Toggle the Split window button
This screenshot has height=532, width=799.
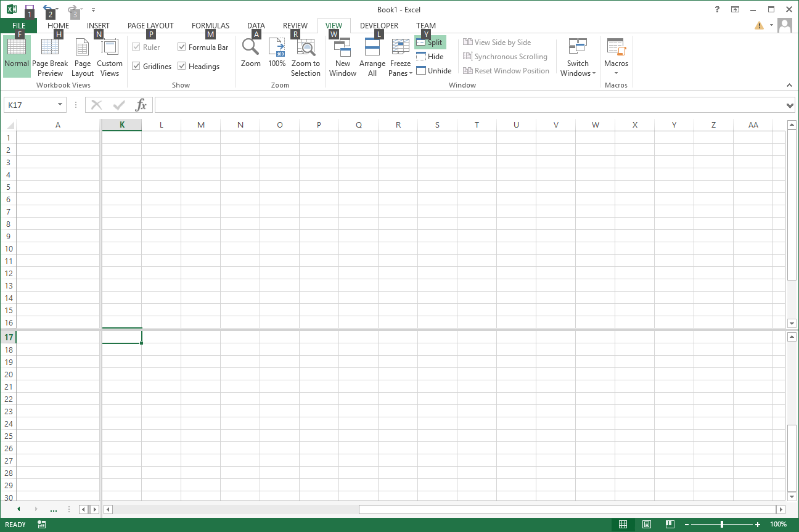pyautogui.click(x=430, y=43)
